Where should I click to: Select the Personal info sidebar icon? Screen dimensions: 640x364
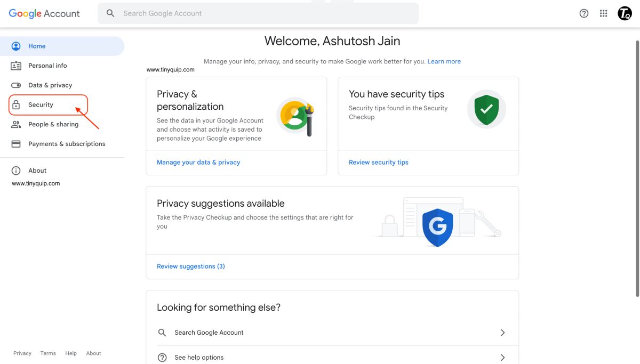pyautogui.click(x=17, y=65)
